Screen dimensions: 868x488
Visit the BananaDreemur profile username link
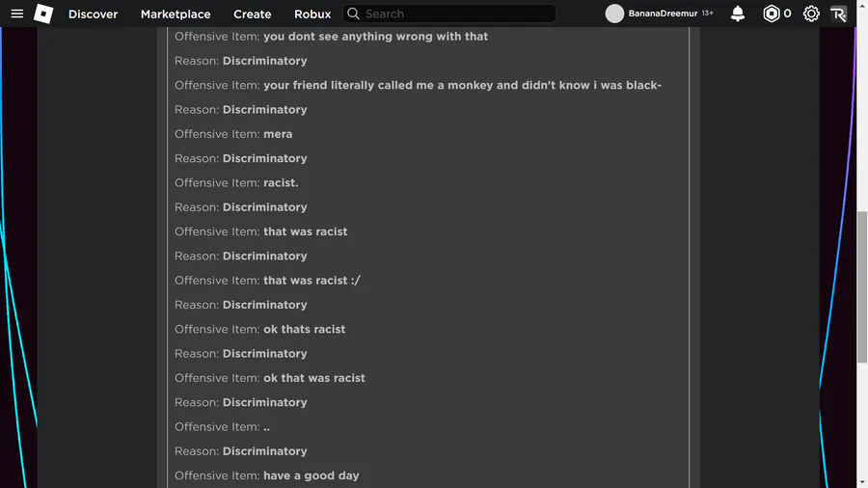click(x=663, y=14)
